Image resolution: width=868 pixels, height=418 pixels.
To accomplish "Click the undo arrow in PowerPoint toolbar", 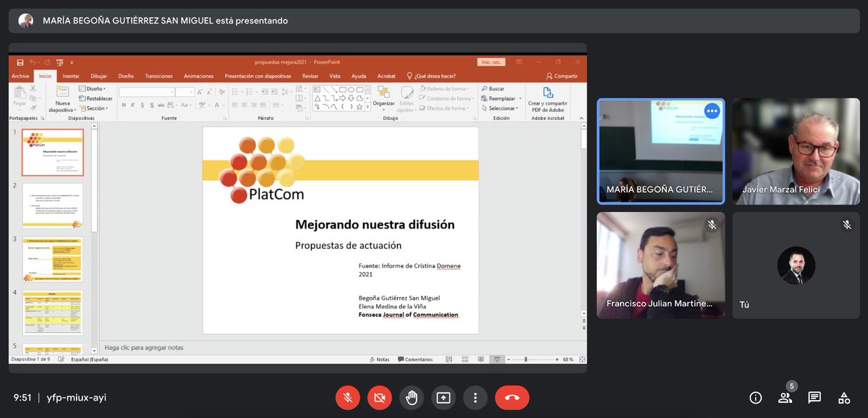I will [33, 63].
